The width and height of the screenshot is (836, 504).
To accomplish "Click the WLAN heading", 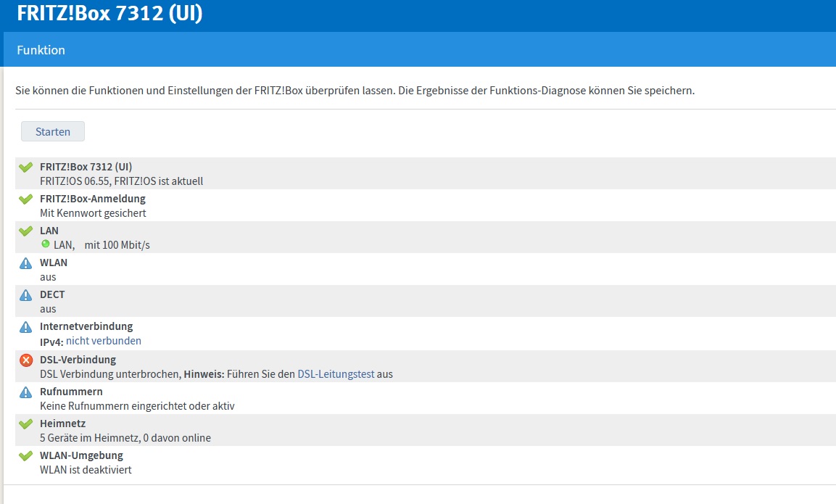I will (54, 263).
